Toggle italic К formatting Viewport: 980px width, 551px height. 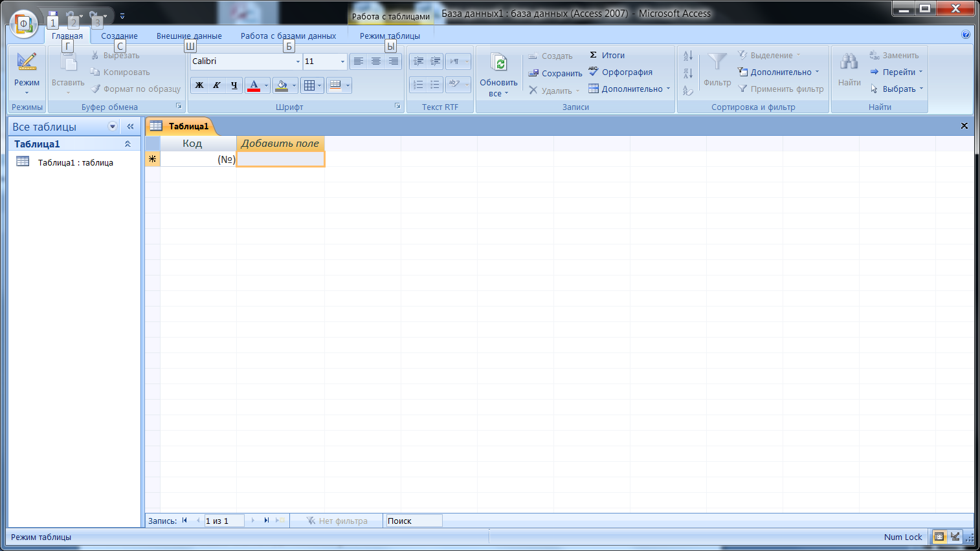tap(217, 85)
